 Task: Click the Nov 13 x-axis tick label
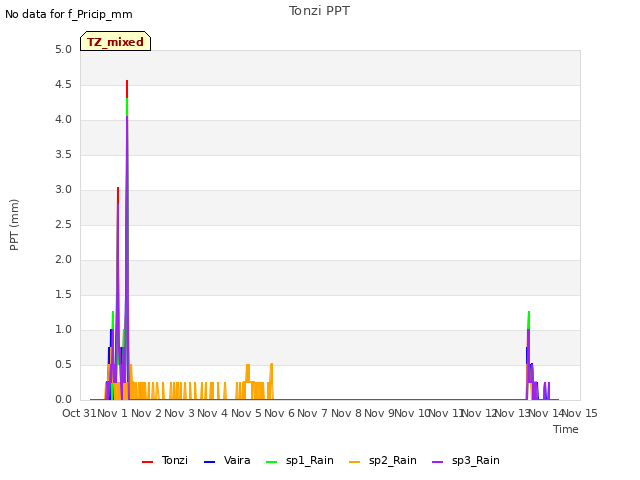tap(513, 413)
